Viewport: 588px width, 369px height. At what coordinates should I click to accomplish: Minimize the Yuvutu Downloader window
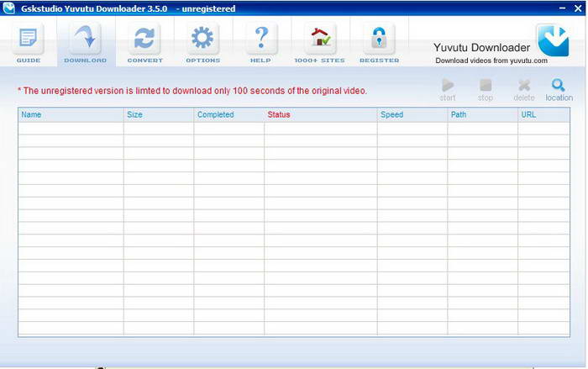pyautogui.click(x=562, y=8)
